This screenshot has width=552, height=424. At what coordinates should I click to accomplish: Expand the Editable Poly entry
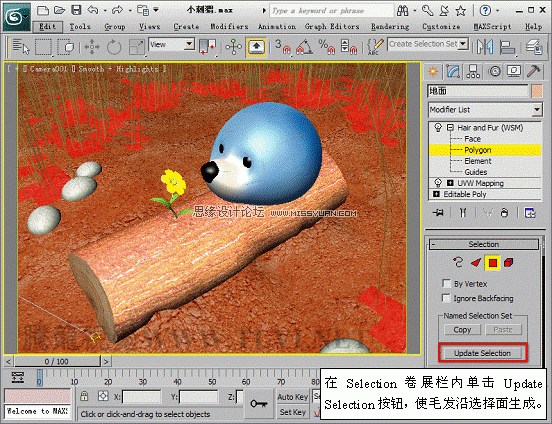click(x=437, y=194)
